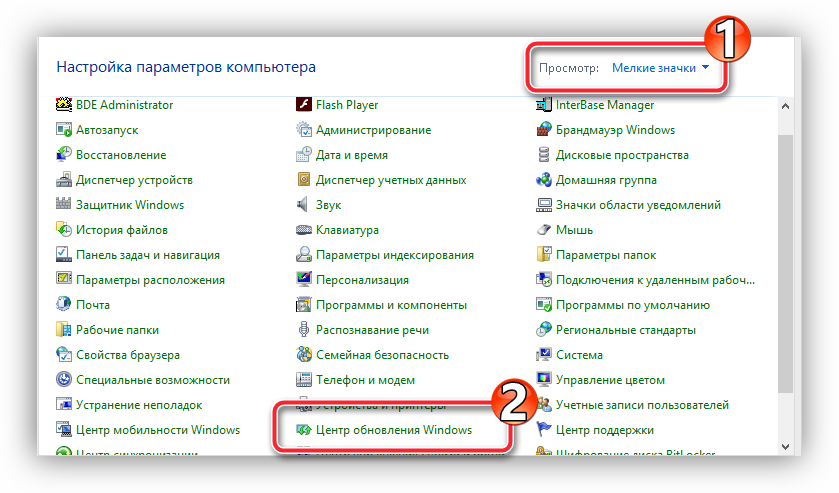Open the Панель задач и навигация icon
This screenshot has width=839, height=493.
pos(64,255)
